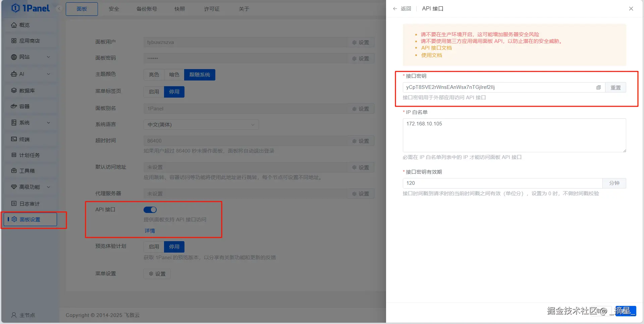Select 暗色 dark theme option
This screenshot has width=644, height=324.
[174, 75]
